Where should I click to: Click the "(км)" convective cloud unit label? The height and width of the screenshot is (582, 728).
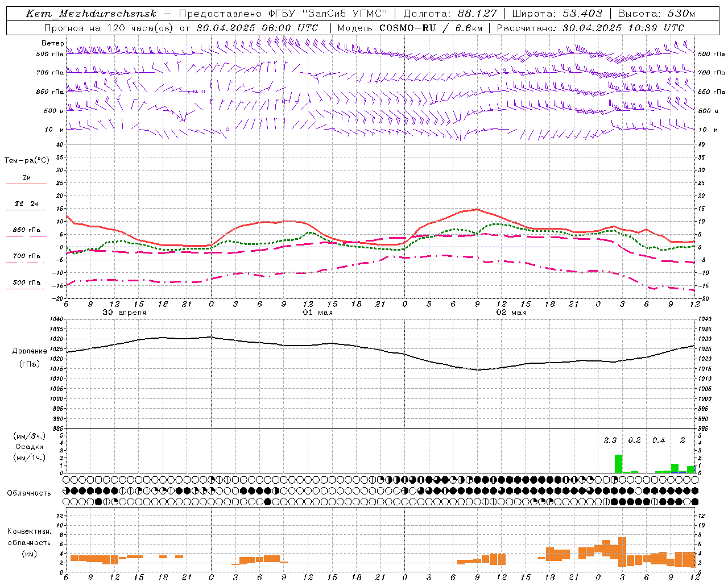29,553
